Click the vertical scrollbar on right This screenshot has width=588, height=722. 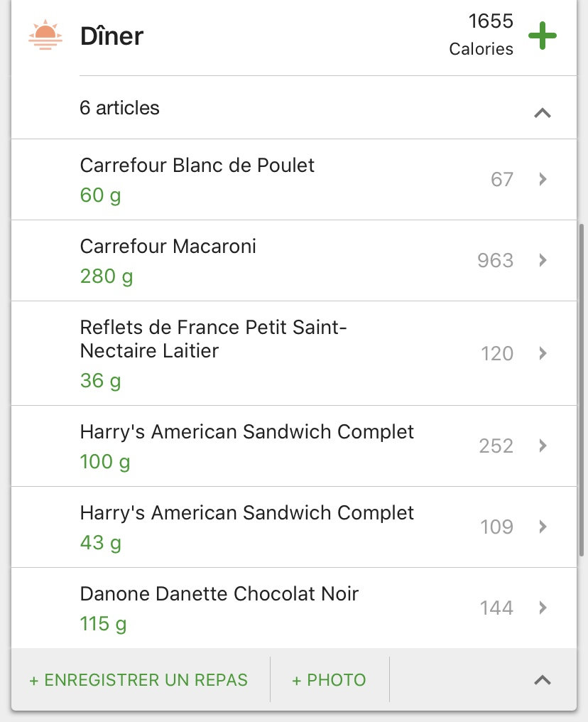coord(582,391)
